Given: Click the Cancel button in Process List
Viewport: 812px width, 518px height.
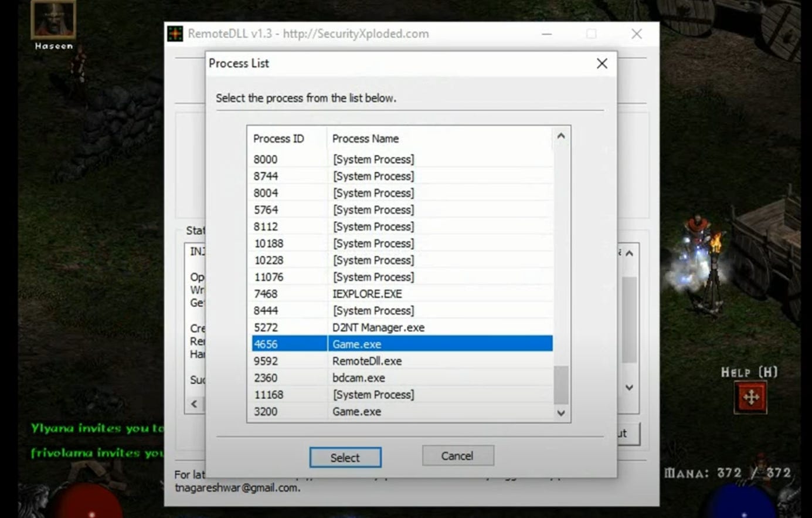Looking at the screenshot, I should (458, 456).
